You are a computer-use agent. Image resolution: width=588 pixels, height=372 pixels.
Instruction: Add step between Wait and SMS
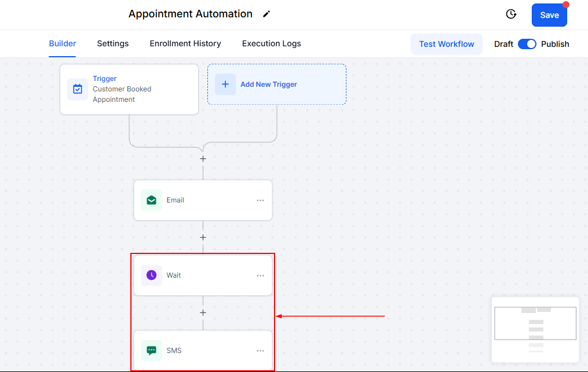203,312
